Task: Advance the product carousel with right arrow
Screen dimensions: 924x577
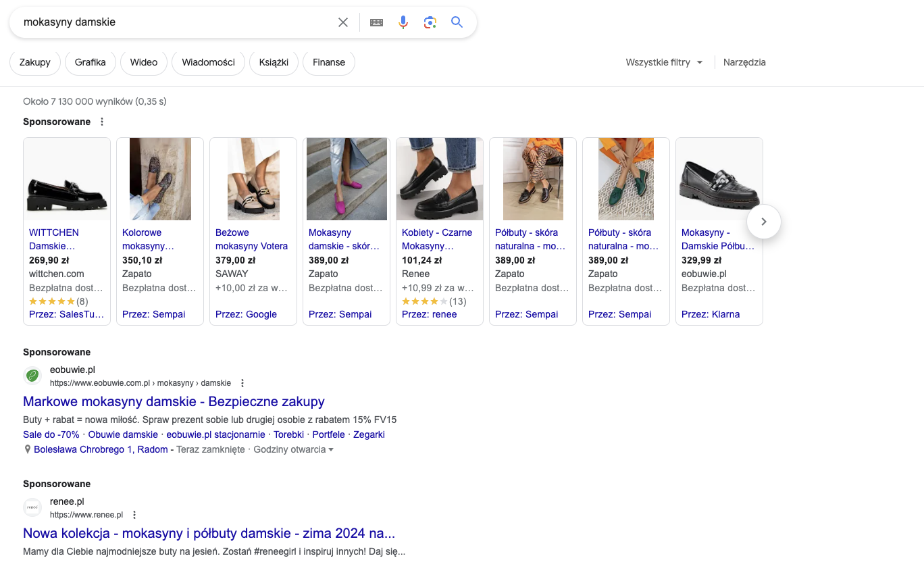Action: pyautogui.click(x=764, y=222)
